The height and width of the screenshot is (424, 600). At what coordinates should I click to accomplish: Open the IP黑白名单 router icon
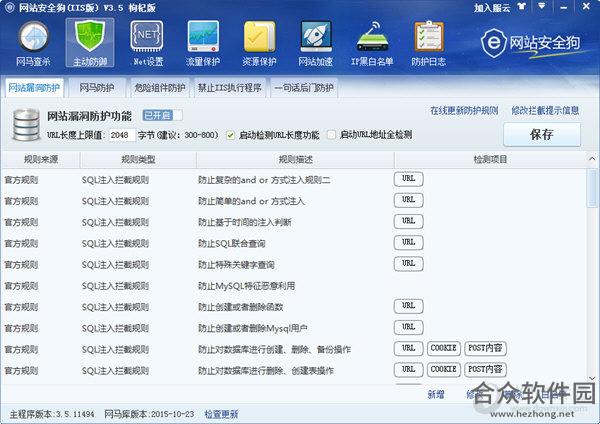[372, 43]
